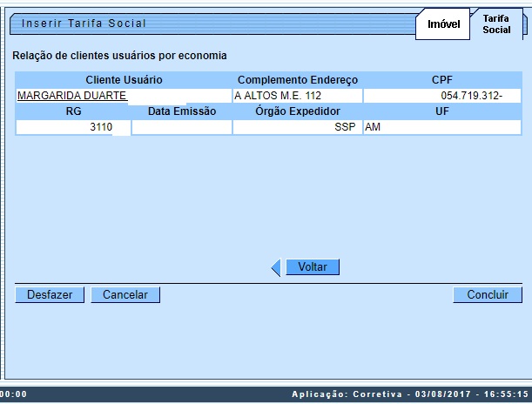Click the address cell A ALTOS M.E. 112
Image resolution: width=532 pixels, height=404 pixels.
coord(297,96)
